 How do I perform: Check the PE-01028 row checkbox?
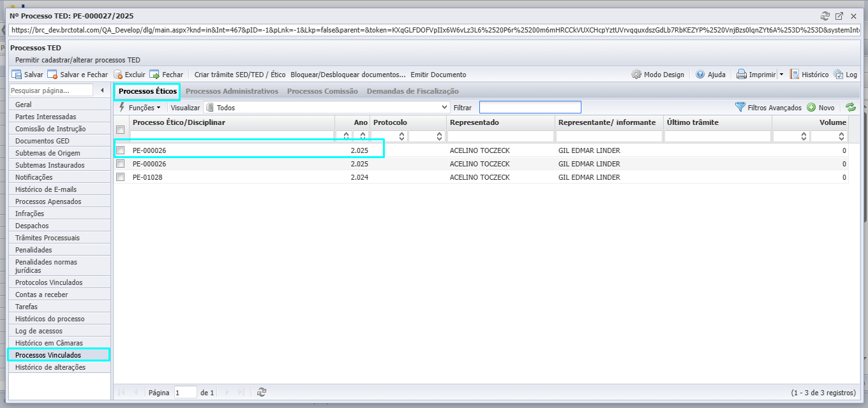(120, 177)
